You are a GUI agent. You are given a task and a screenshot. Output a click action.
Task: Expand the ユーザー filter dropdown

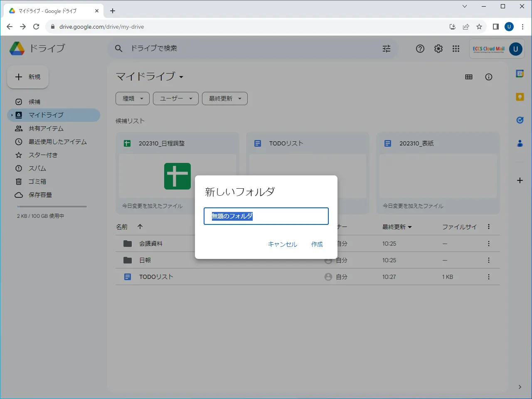click(175, 99)
